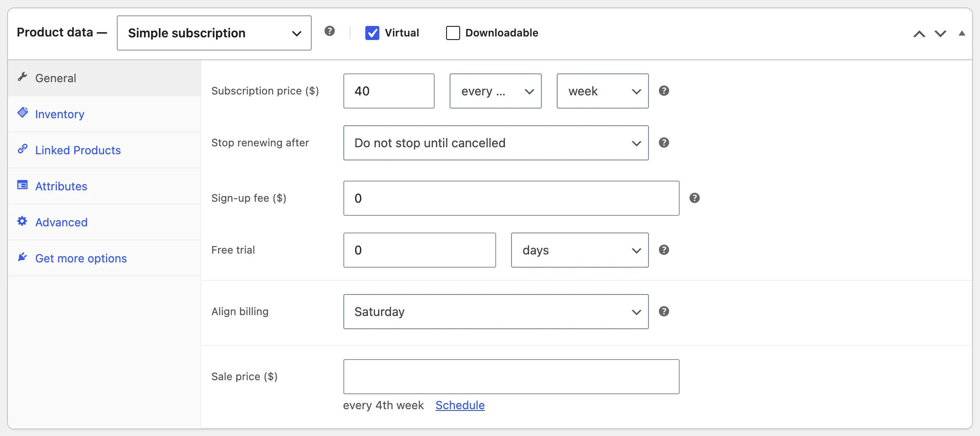Click the General tab wrench icon
The height and width of the screenshot is (436, 980).
22,77
